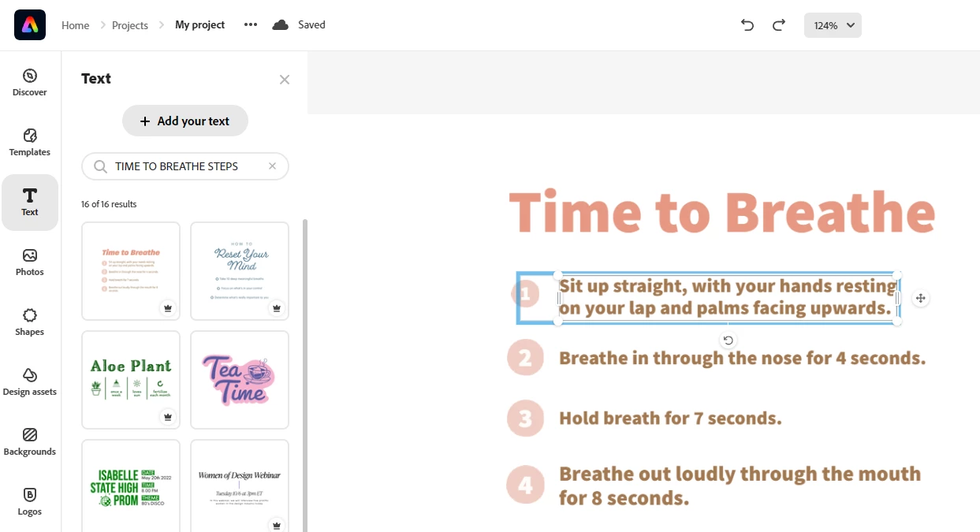Select the Aloe Plant template thumbnail
Image resolution: width=980 pixels, height=532 pixels.
point(131,380)
